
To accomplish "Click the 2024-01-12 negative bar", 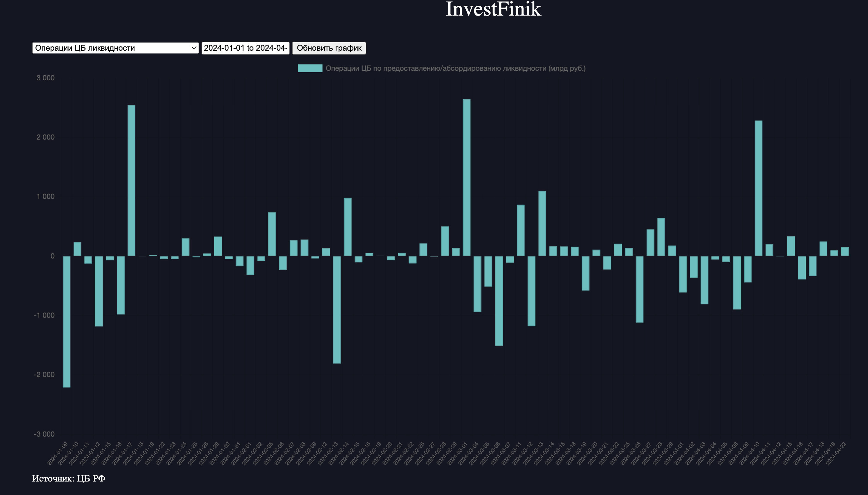I will 99,291.
